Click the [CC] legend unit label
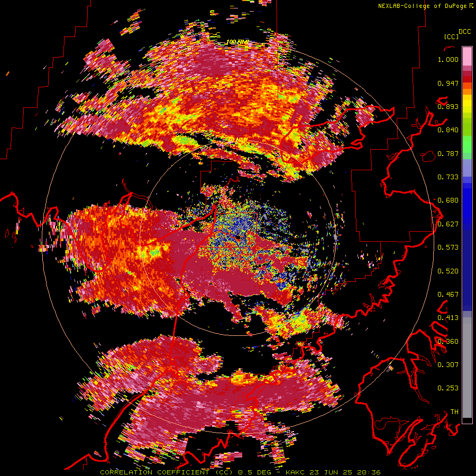The image size is (476, 476). (451, 36)
